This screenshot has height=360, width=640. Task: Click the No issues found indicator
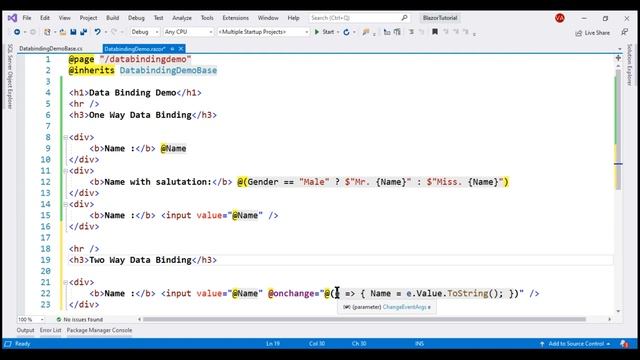click(80, 320)
